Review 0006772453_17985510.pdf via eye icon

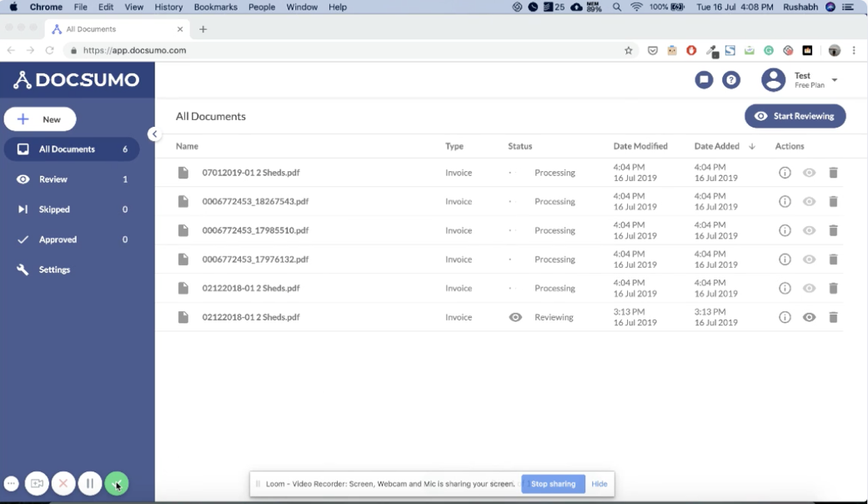[809, 230]
